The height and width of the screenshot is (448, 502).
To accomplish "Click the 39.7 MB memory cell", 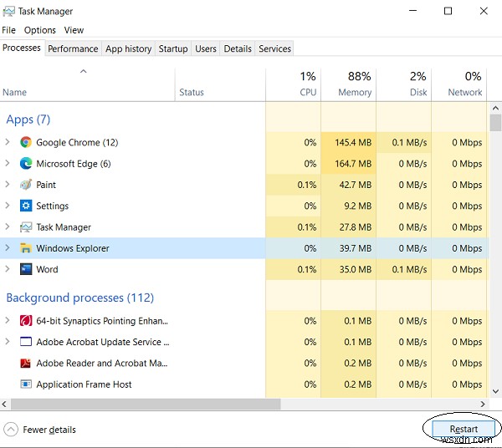I will 349,248.
